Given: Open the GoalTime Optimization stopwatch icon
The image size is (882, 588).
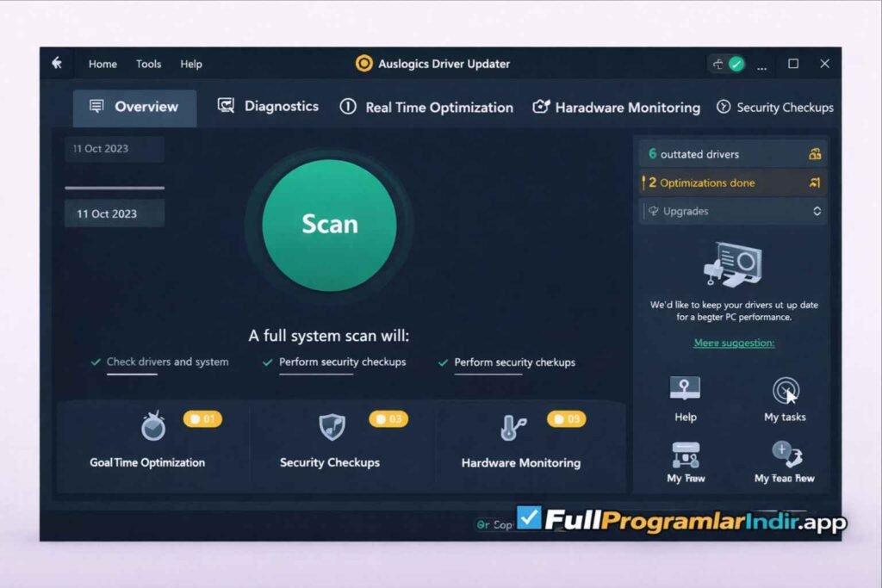Looking at the screenshot, I should coord(152,425).
